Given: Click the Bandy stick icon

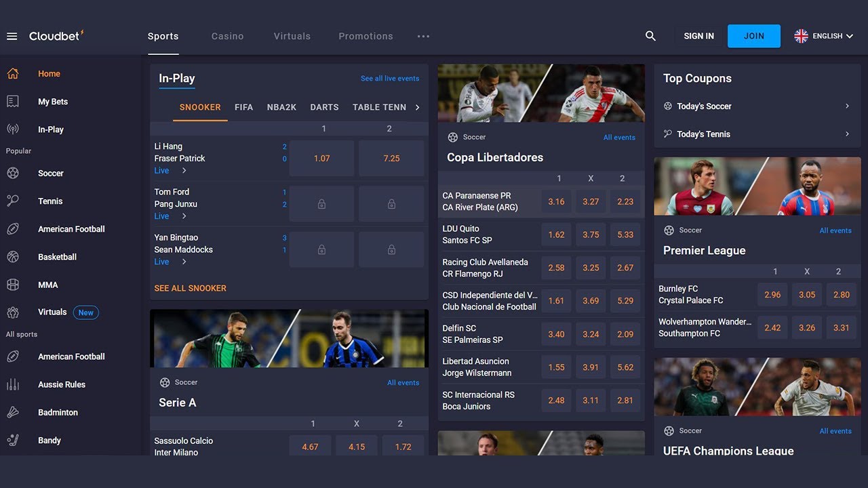Looking at the screenshot, I should click(13, 440).
